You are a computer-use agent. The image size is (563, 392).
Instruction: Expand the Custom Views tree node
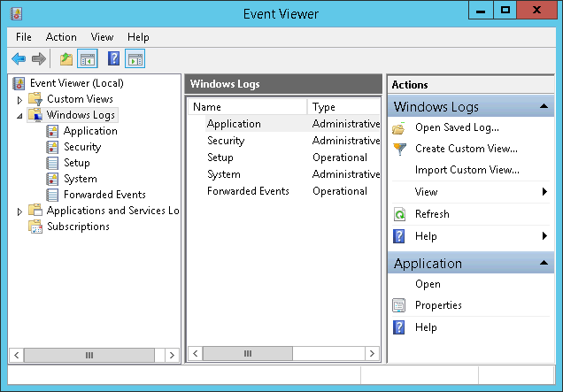point(20,99)
